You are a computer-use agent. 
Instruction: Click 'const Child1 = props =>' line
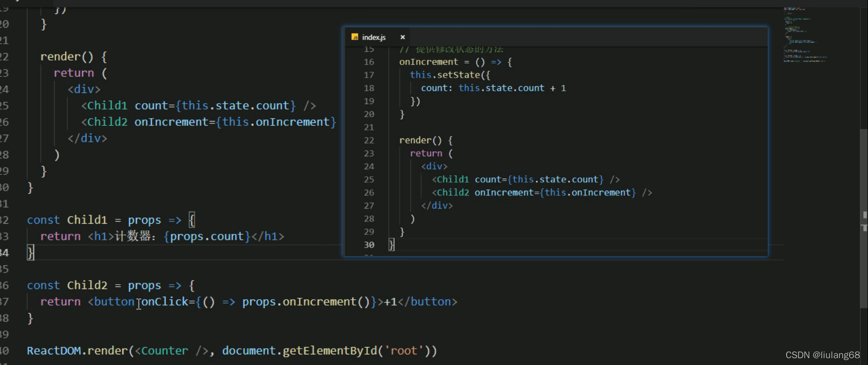click(x=111, y=220)
